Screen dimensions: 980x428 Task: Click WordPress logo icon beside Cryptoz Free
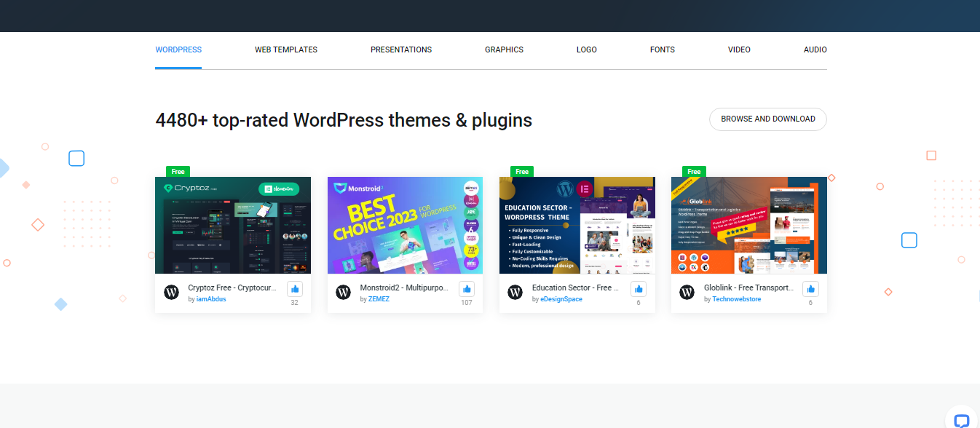pos(171,293)
